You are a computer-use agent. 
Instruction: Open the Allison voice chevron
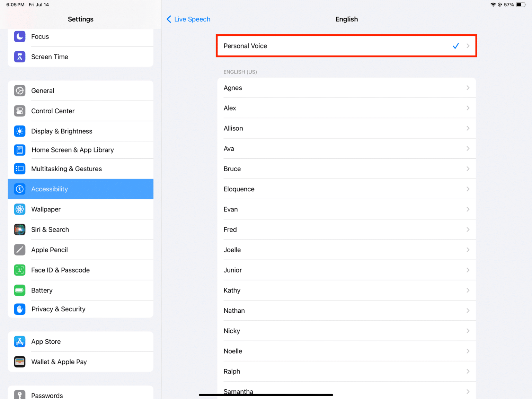click(468, 128)
